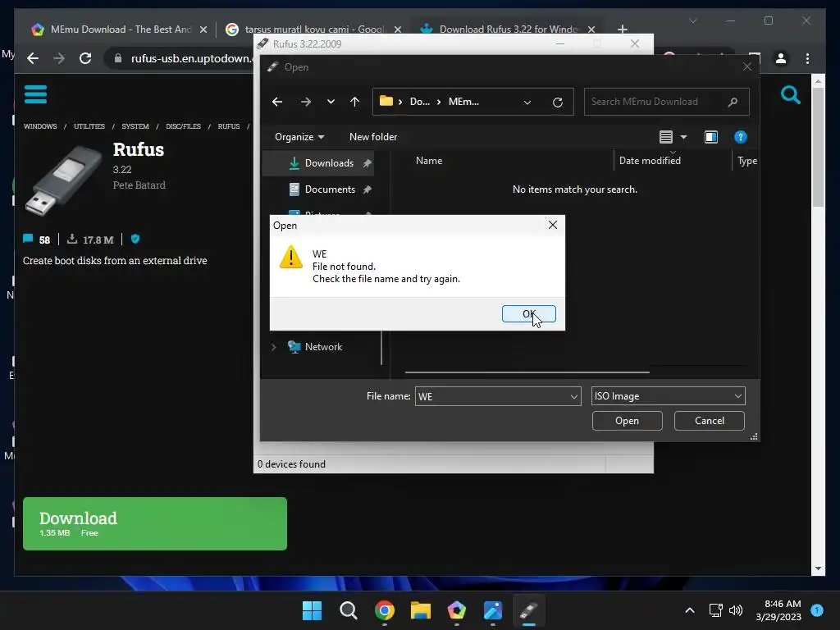
Task: Click the UTILITIES breadcrumb link
Action: pyautogui.click(x=89, y=126)
